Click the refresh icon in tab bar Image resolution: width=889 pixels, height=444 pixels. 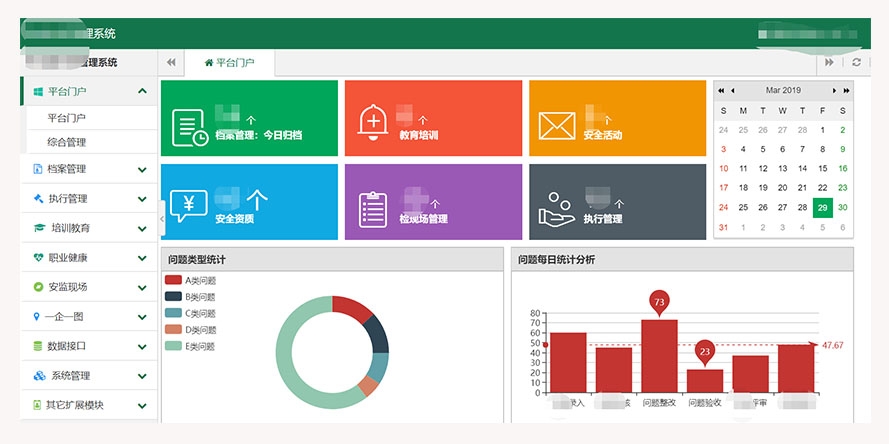pos(856,62)
